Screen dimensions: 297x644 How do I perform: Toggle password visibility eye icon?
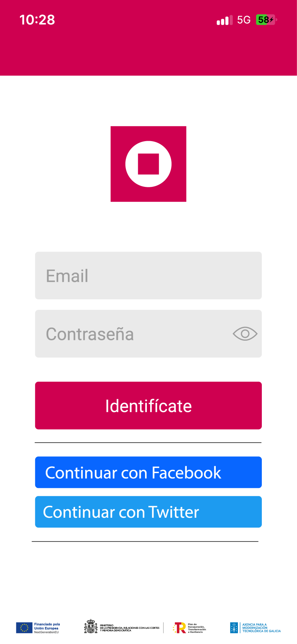pos(245,334)
